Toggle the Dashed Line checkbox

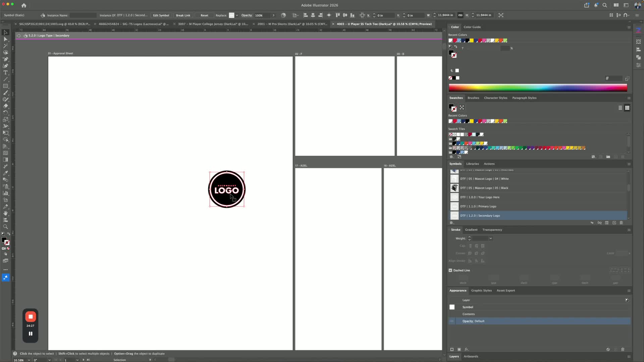[x=450, y=270]
